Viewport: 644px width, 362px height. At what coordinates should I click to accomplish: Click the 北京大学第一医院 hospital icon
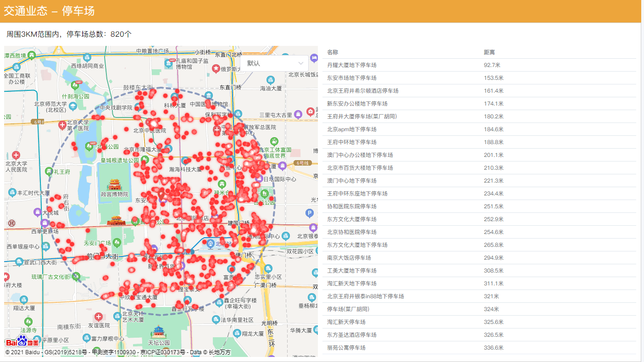pyautogui.click(x=62, y=125)
